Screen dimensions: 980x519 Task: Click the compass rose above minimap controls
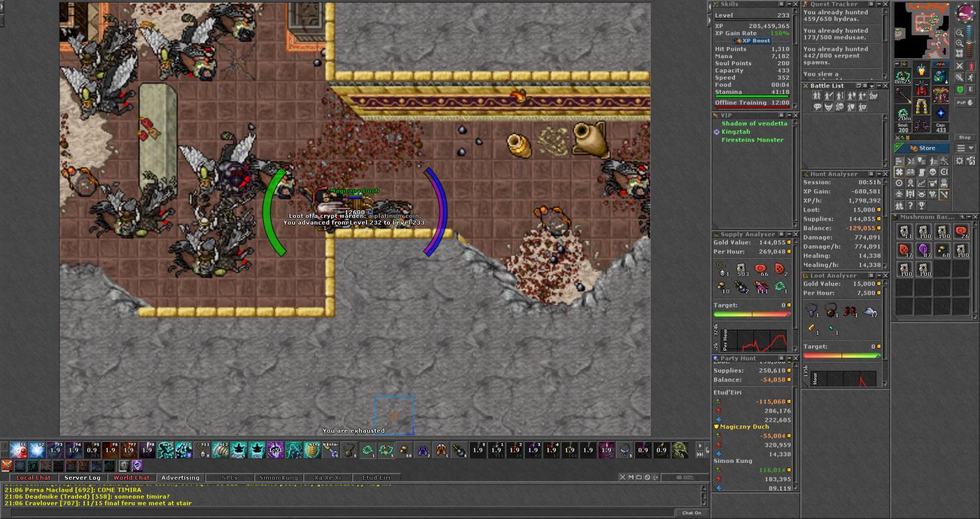coord(966,12)
